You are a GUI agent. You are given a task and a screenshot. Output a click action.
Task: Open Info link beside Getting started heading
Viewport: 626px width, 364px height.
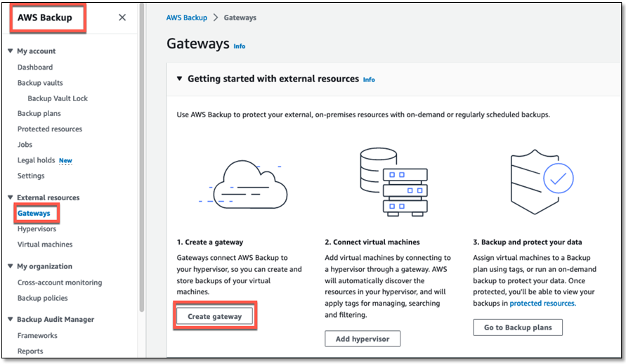(x=369, y=80)
